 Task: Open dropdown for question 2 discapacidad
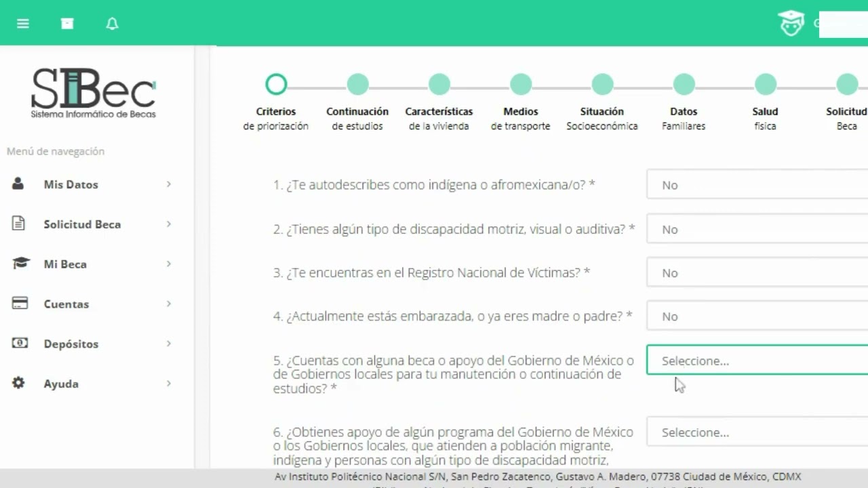(x=757, y=229)
